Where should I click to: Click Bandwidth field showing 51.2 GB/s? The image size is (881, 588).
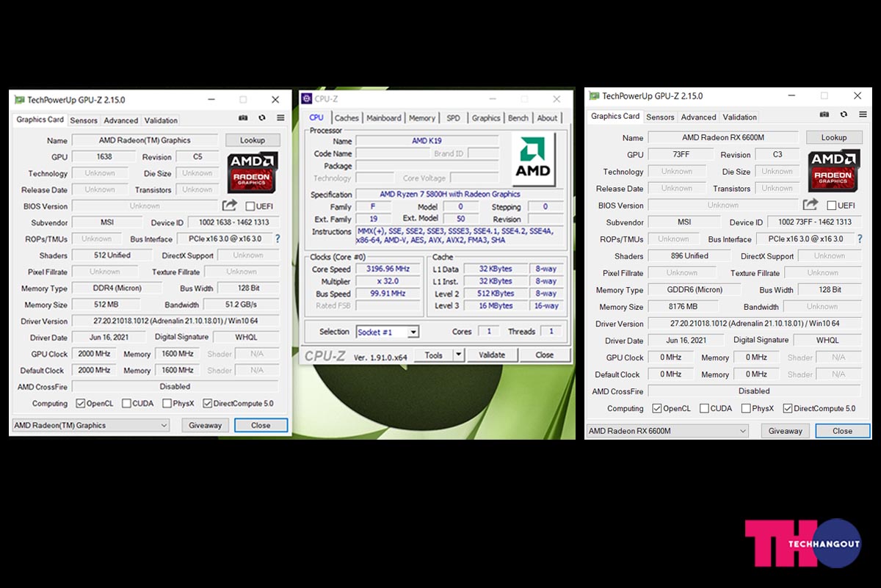coord(242,305)
